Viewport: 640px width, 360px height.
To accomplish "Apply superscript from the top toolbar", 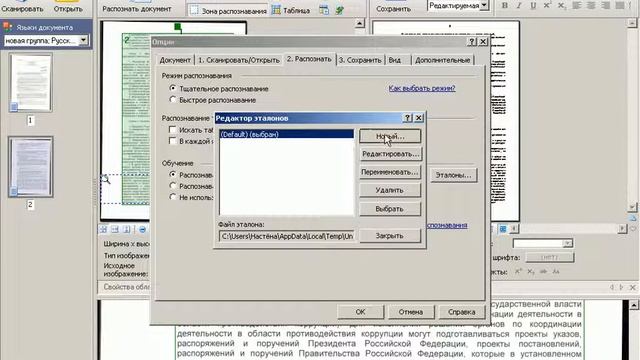I will click(x=547, y=5).
